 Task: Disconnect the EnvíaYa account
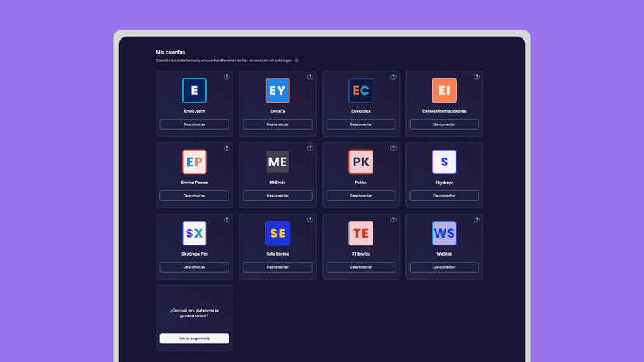point(278,124)
